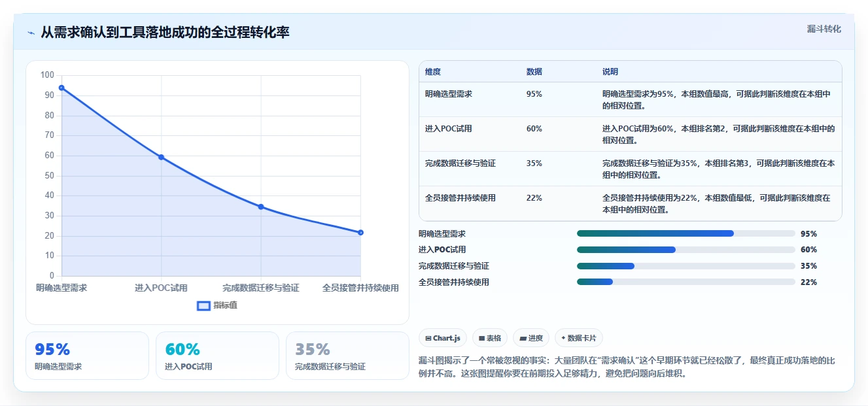
Task: Click the 表格 tag chip
Action: point(490,338)
